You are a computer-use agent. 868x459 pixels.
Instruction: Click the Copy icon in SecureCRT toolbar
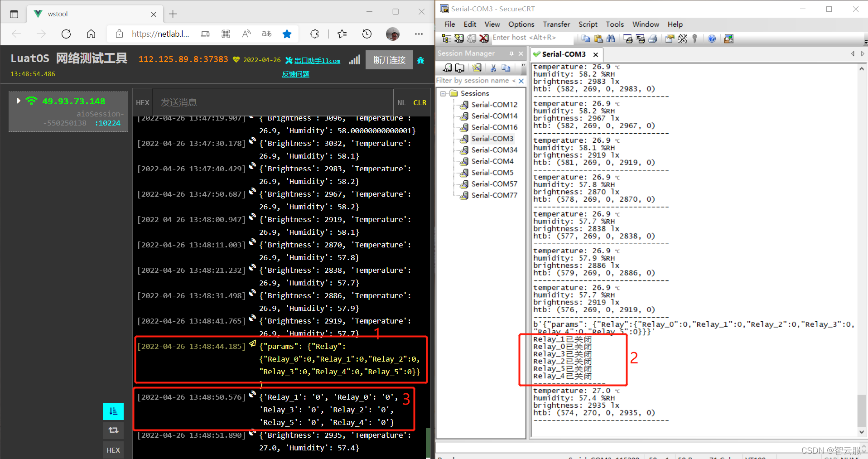(586, 39)
